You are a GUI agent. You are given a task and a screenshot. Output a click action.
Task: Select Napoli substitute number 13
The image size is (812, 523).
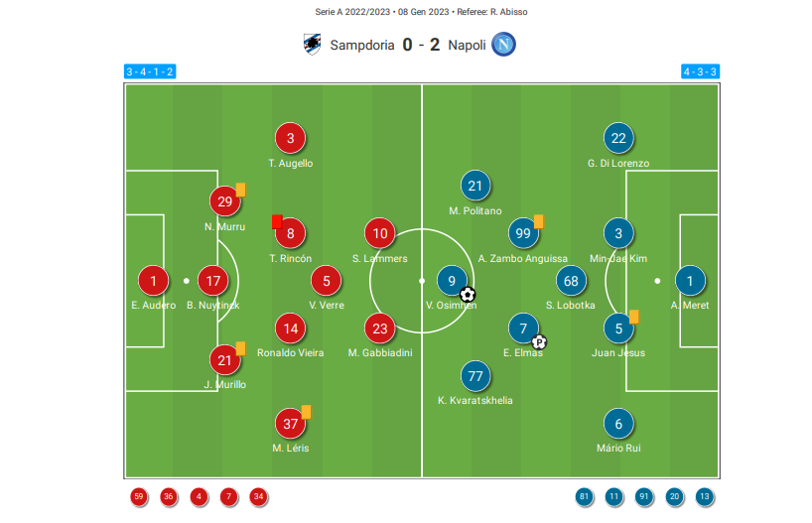704,496
